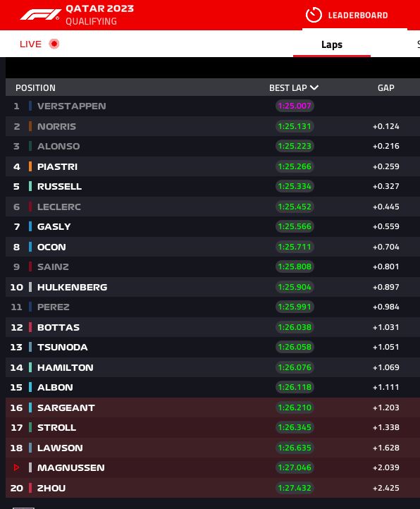Click Russell's teal team color bar
The width and height of the screenshot is (420, 509).
30,186
